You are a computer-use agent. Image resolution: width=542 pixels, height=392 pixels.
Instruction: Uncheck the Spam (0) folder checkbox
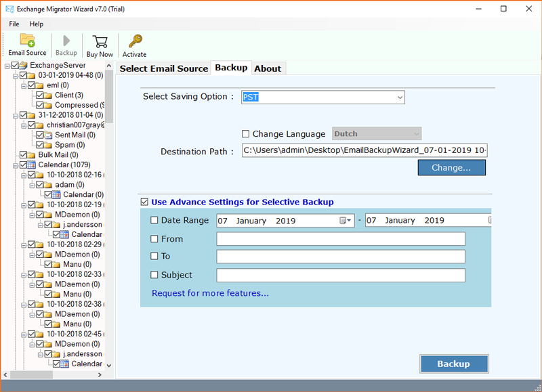pyautogui.click(x=40, y=145)
